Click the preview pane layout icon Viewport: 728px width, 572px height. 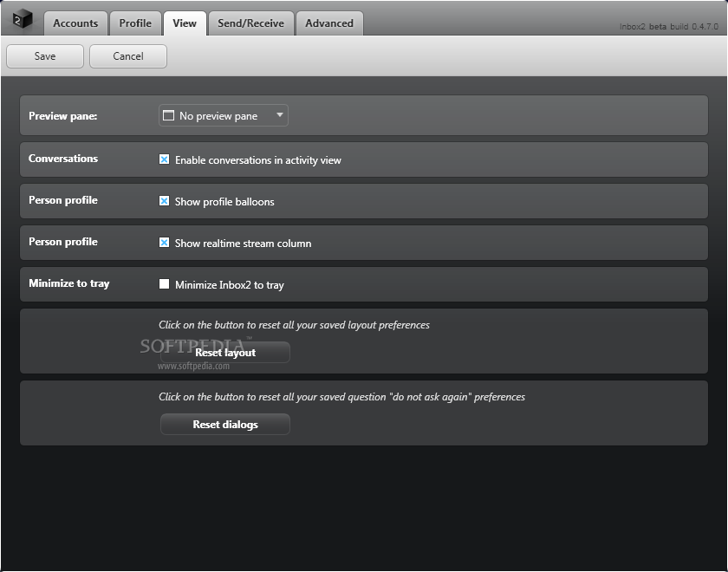click(168, 115)
